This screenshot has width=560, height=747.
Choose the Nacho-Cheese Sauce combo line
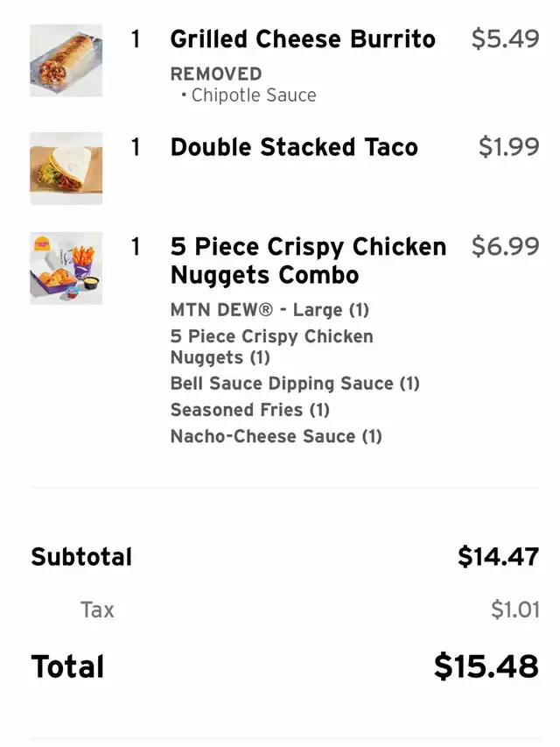(x=276, y=436)
